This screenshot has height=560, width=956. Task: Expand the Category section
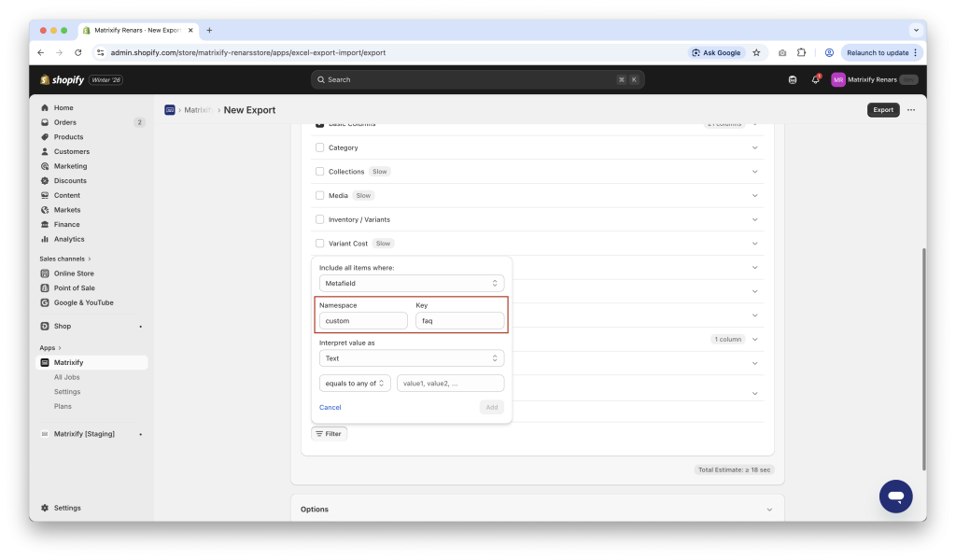coord(754,147)
